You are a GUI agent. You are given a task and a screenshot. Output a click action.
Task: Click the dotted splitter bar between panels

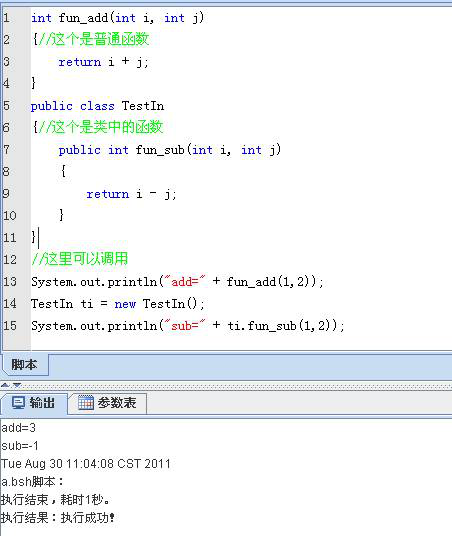(236, 386)
